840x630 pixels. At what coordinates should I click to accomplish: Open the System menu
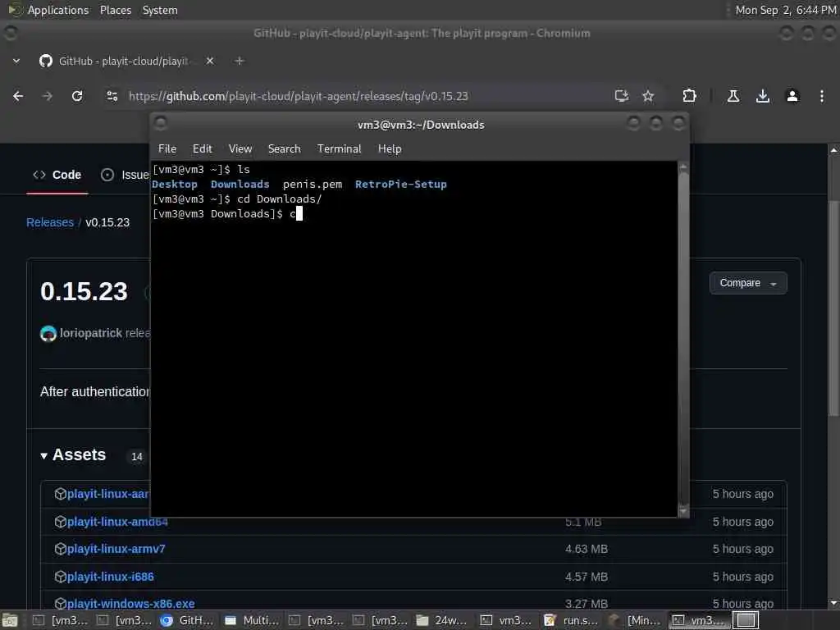[x=160, y=10]
